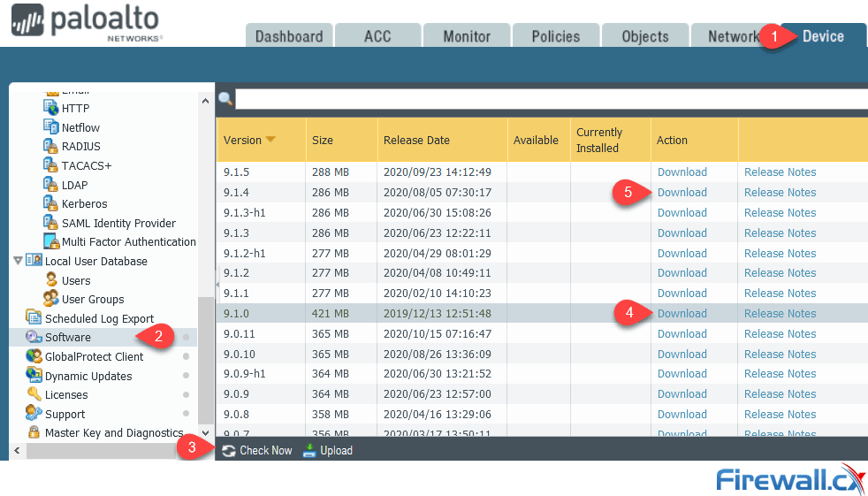Open Support in the sidebar
The width and height of the screenshot is (868, 496).
pos(65,415)
